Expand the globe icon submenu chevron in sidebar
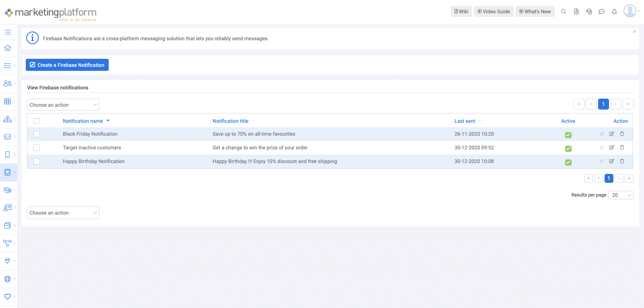This screenshot has height=308, width=644. point(14,279)
